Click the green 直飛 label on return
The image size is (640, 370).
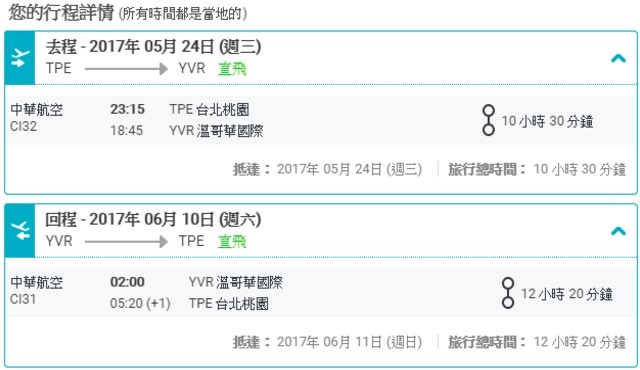[x=232, y=241]
